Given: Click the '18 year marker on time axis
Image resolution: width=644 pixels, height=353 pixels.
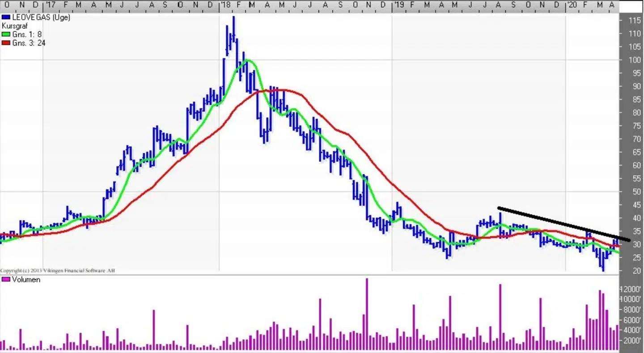Looking at the screenshot, I should pos(225,4).
